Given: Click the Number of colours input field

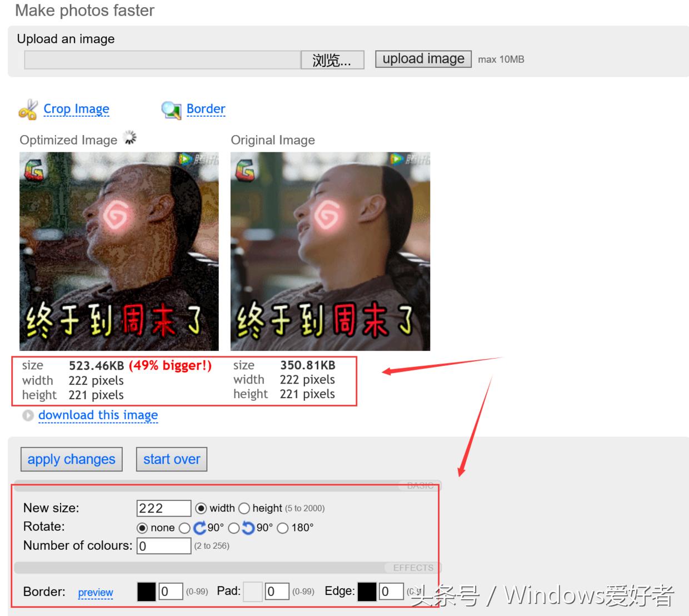Looking at the screenshot, I should [x=163, y=545].
